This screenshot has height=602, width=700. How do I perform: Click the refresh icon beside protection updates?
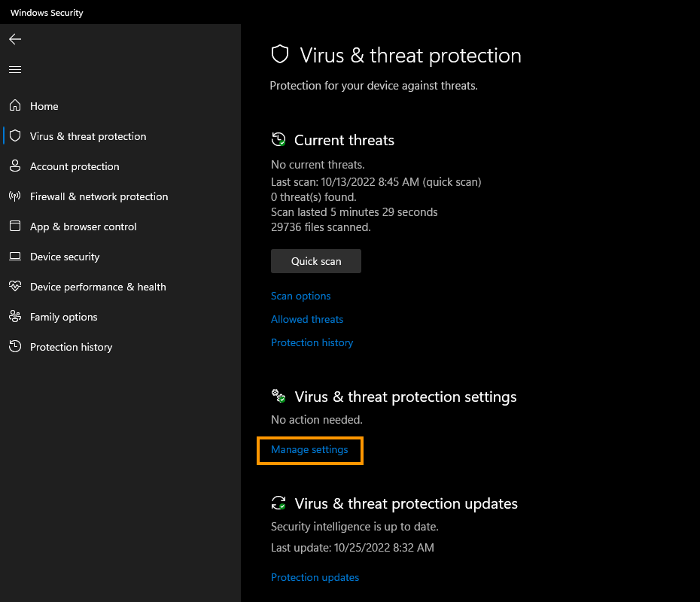pos(278,503)
